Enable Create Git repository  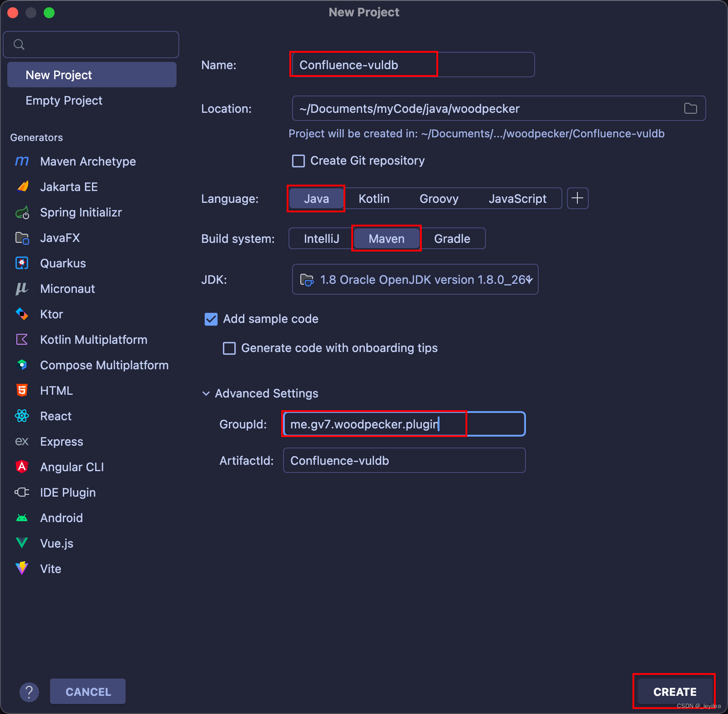pos(298,161)
